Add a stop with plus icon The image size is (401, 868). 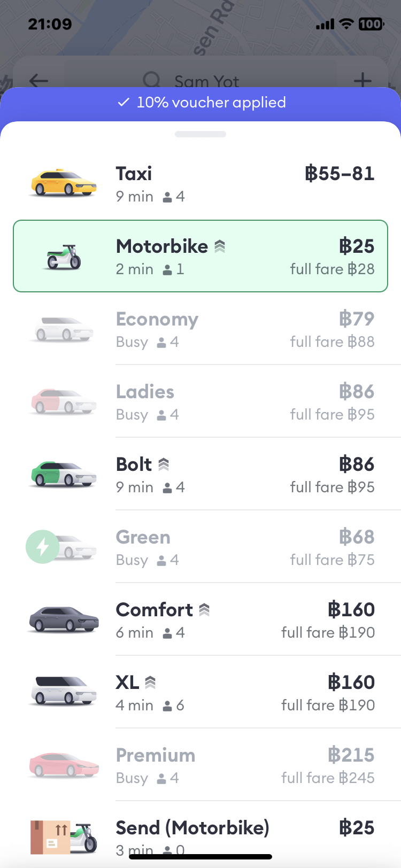point(363,81)
